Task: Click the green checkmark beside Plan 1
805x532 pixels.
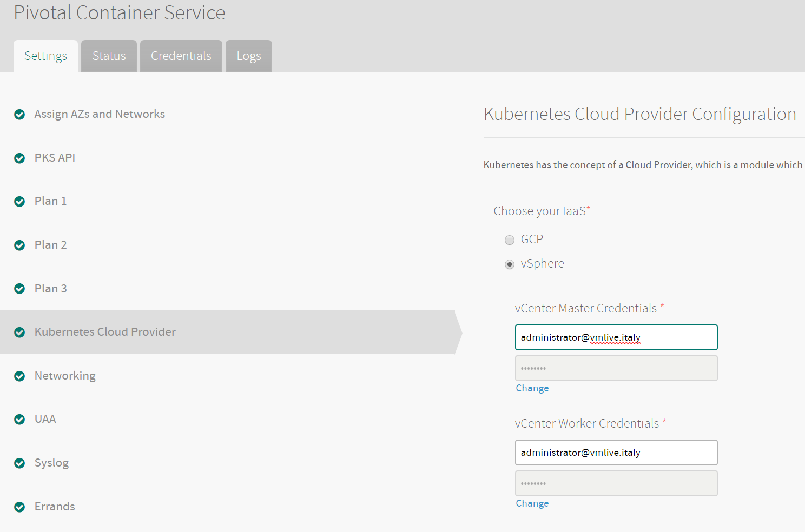Action: pyautogui.click(x=19, y=202)
